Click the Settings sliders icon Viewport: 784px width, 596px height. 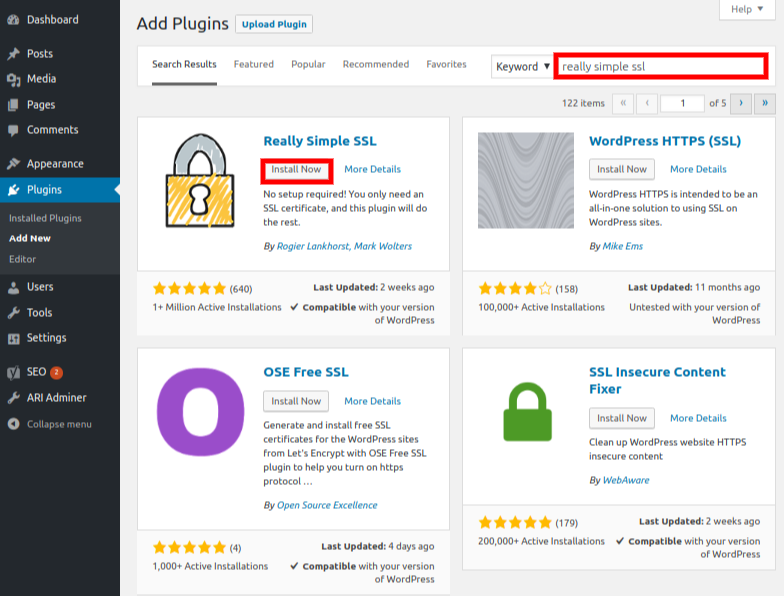pyautogui.click(x=14, y=338)
